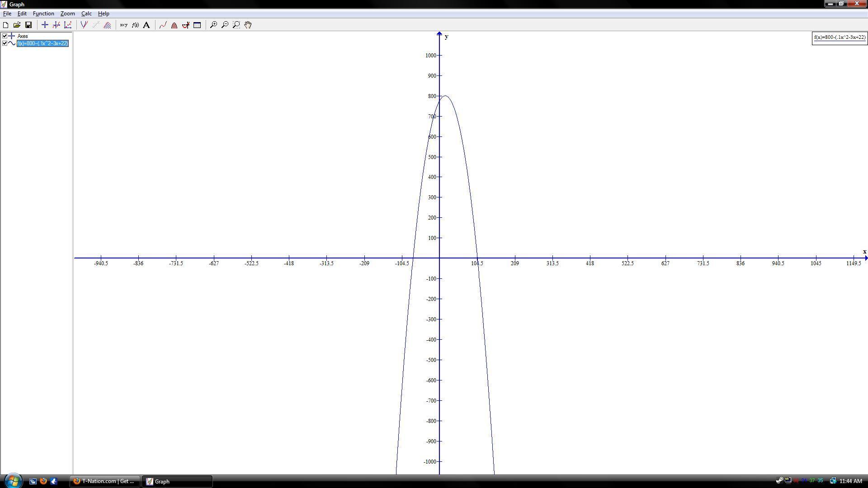Click the Calculate area icon
Viewport: 868px width, 488px height.
(x=174, y=25)
